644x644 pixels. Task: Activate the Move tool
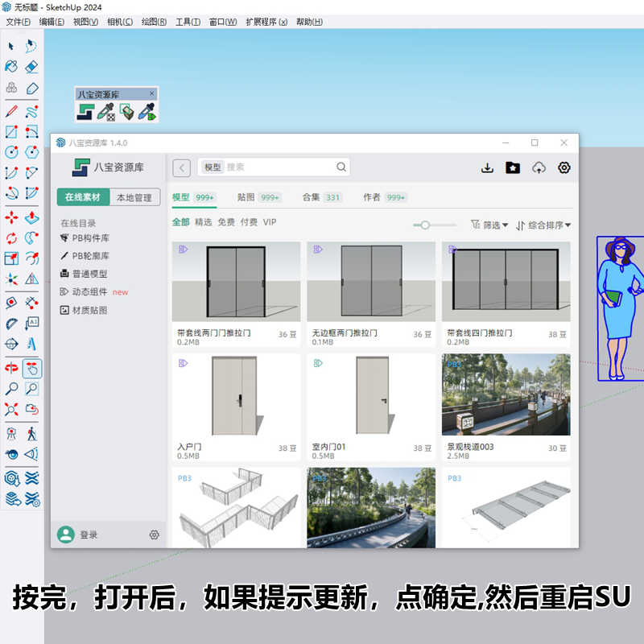(x=12, y=217)
